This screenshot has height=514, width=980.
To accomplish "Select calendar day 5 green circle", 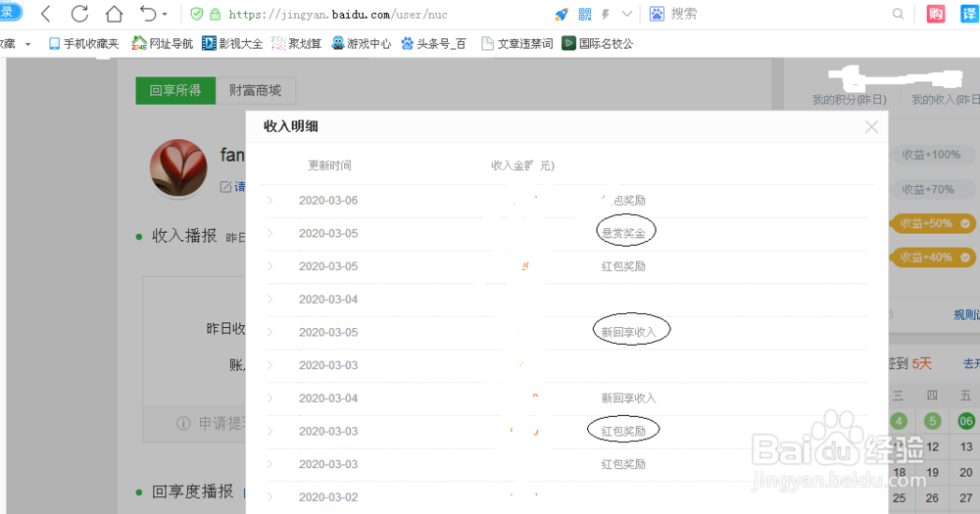I will [933, 421].
